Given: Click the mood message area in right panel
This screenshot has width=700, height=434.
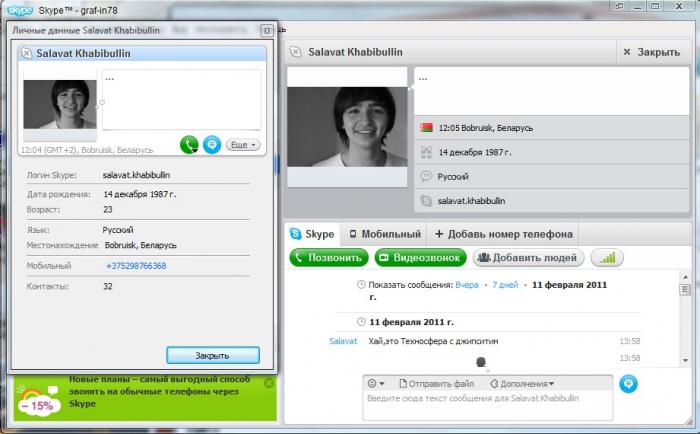Looking at the screenshot, I should [552, 91].
